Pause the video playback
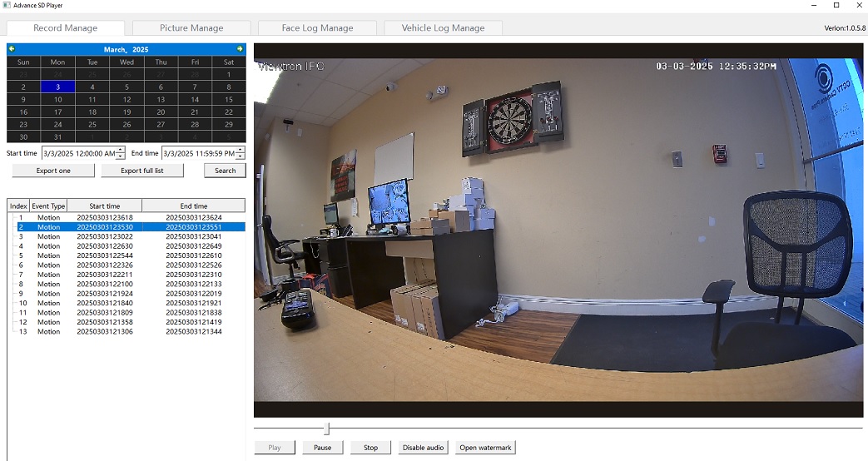The height and width of the screenshot is (461, 868). tap(323, 447)
